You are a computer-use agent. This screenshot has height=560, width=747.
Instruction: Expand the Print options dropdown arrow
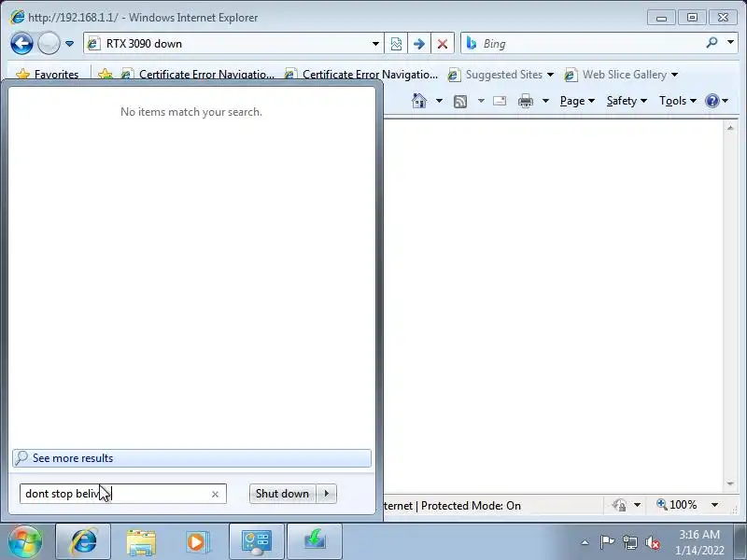pos(546,101)
